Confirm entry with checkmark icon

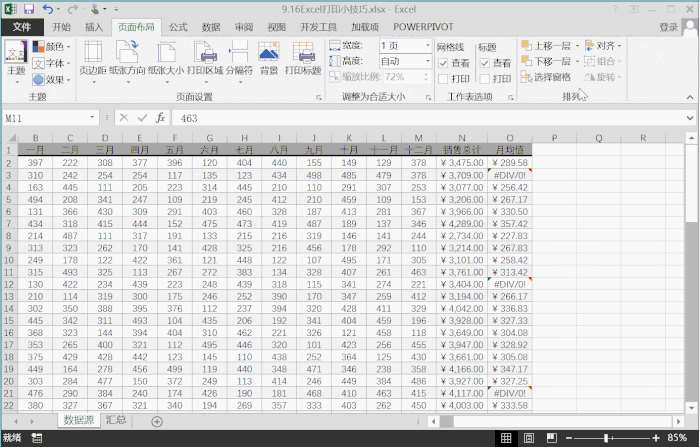pyautogui.click(x=142, y=118)
